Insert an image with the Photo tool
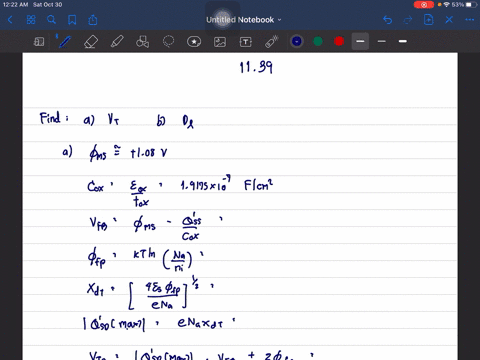Screen dimensions: 480x360 tap(220, 42)
